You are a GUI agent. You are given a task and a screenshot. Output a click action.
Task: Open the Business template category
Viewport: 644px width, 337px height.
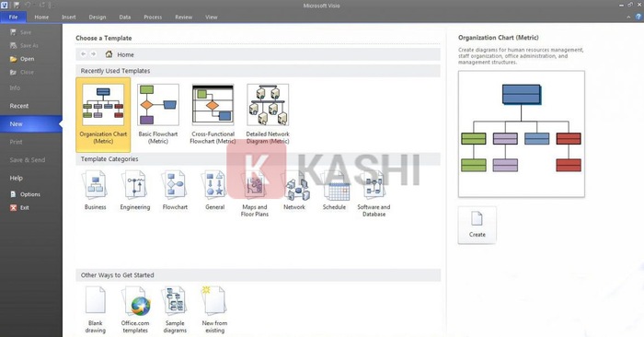(x=96, y=191)
